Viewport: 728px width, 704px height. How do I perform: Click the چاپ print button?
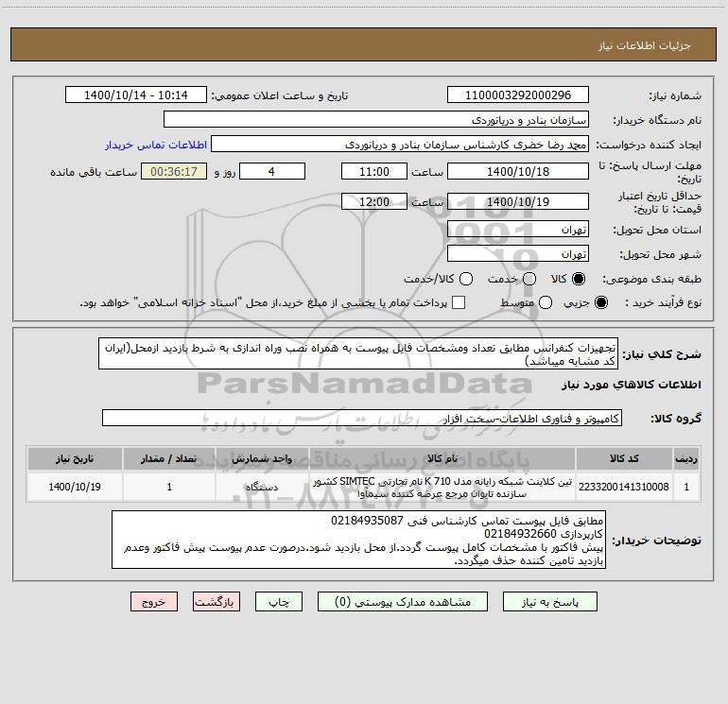(x=279, y=602)
